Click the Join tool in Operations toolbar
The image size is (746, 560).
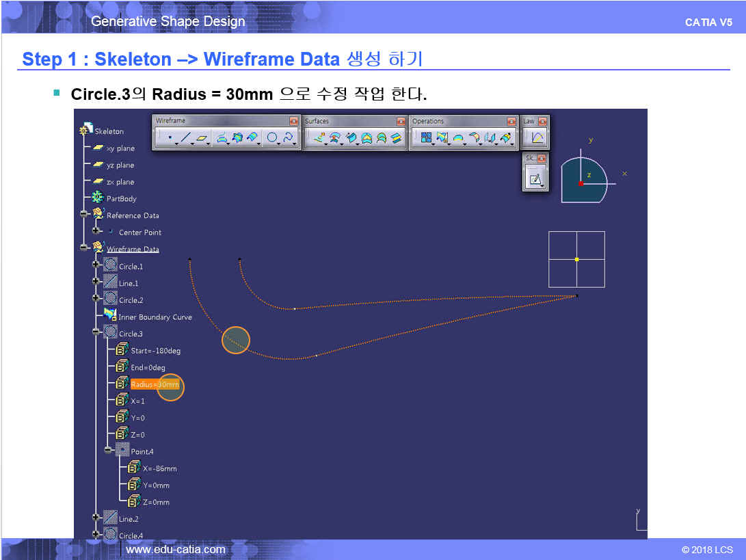426,137
